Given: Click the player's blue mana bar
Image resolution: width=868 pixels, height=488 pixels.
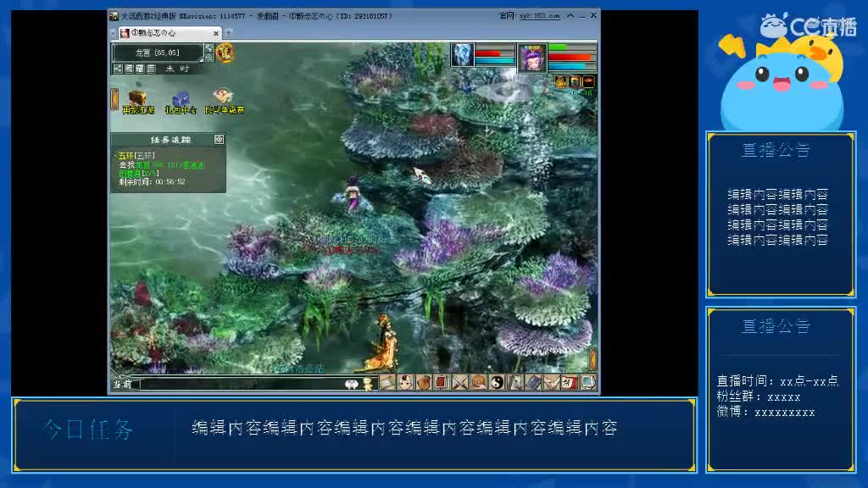Looking at the screenshot, I should [572, 66].
